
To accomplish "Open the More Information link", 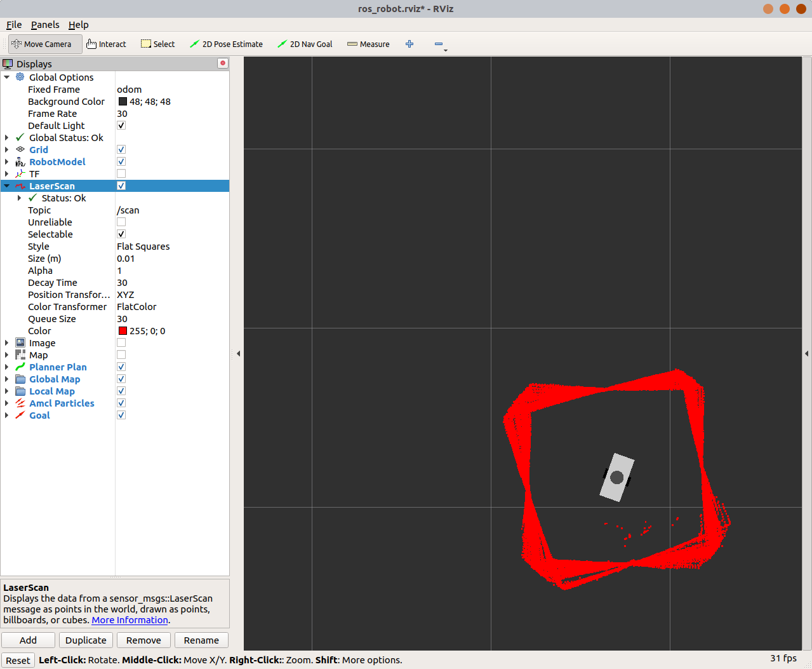I will coord(130,620).
